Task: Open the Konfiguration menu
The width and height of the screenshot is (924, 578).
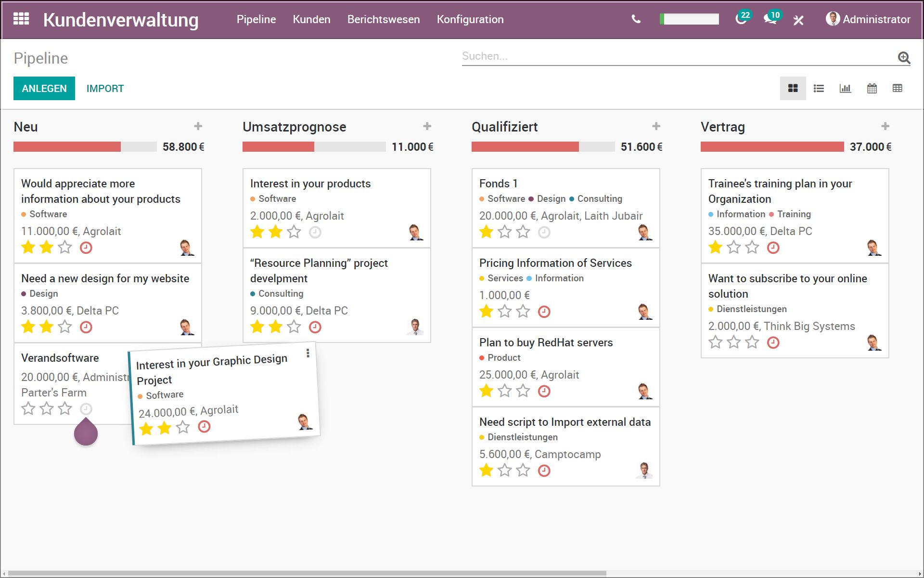Action: 470,19
